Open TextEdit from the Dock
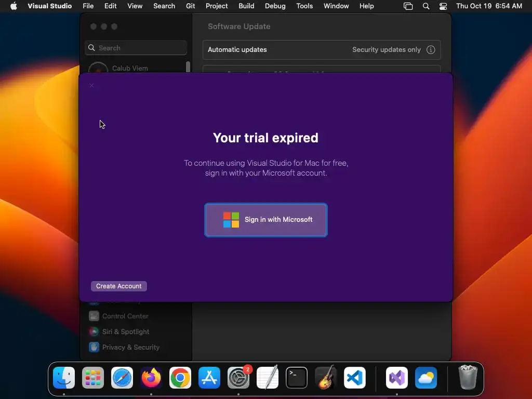 [x=268, y=378]
